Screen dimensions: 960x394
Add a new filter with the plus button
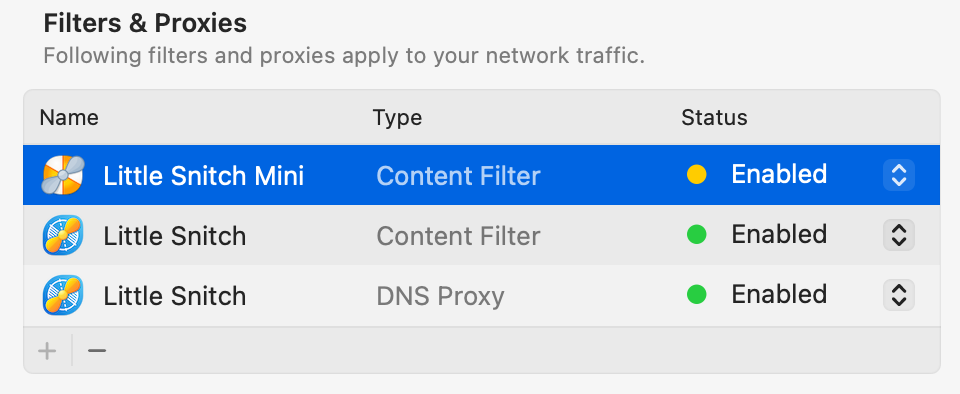click(x=47, y=351)
